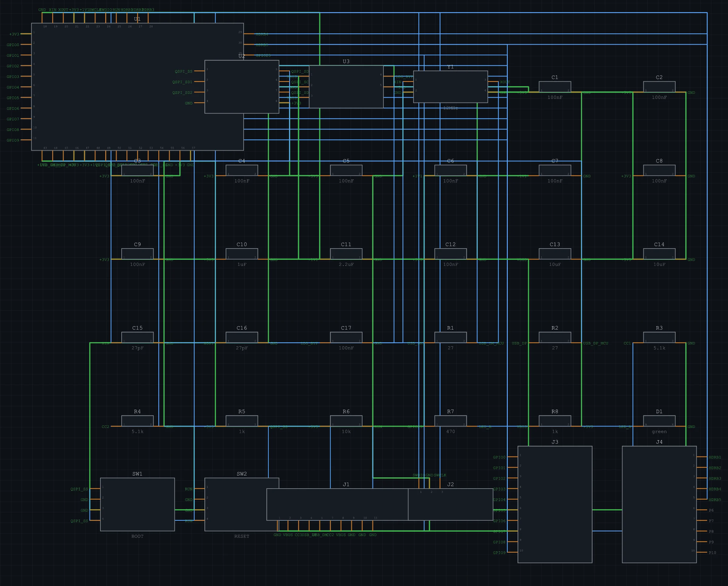
Task: Select capacitor C1 symbol
Action: pyautogui.click(x=555, y=87)
